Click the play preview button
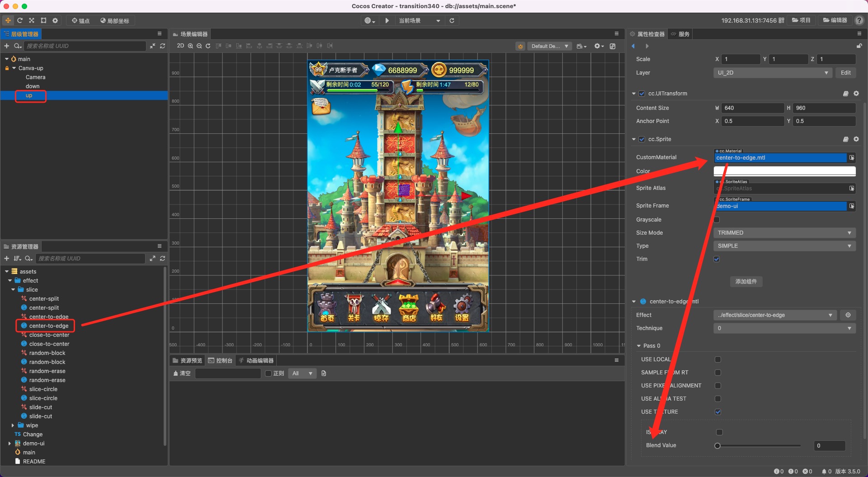Image resolution: width=868 pixels, height=477 pixels. pos(387,21)
